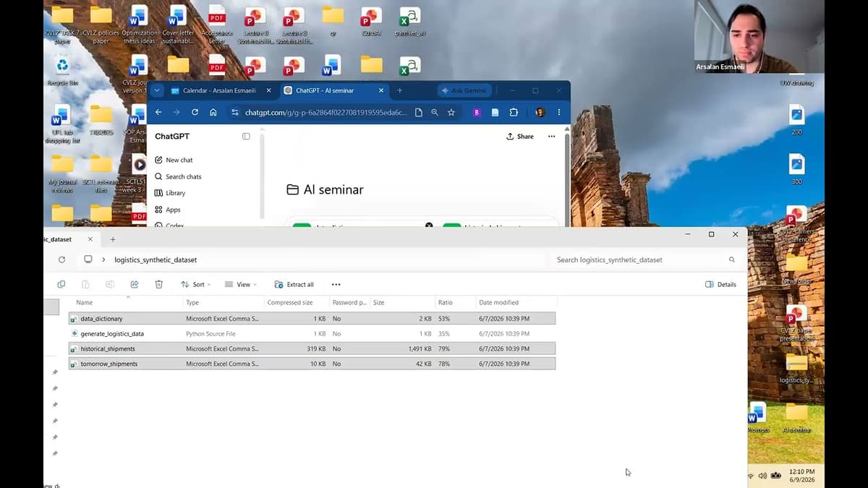The width and height of the screenshot is (868, 488).
Task: Expand the breadcrumb chevron before logistics_synthetic_dataset
Action: click(104, 260)
